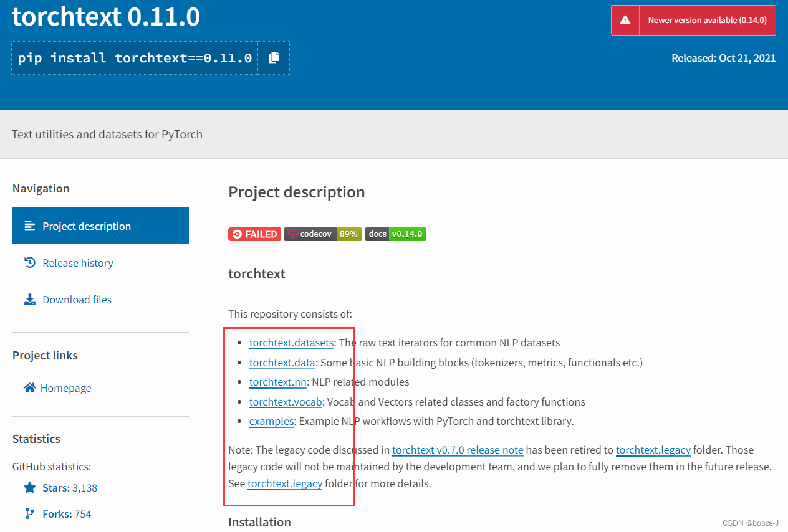Click the fork icon beside Forks count
788x532 pixels.
(29, 513)
